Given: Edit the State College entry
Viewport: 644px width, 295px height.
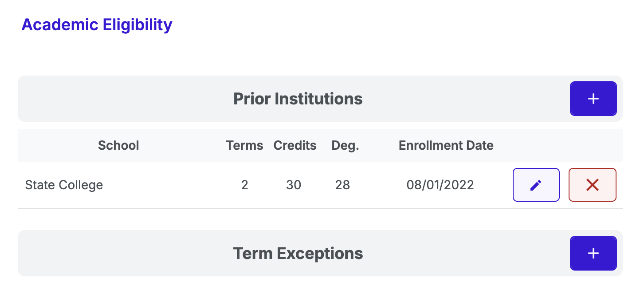Looking at the screenshot, I should [x=536, y=185].
